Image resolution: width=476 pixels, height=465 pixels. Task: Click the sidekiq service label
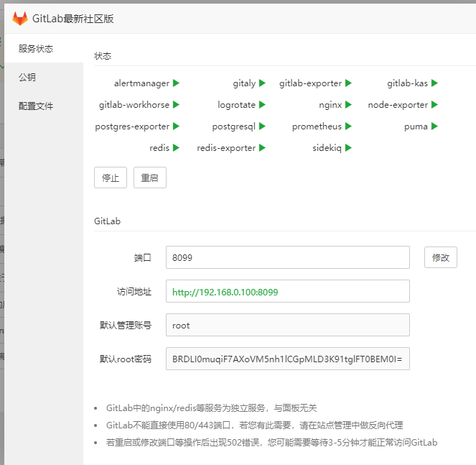[327, 148]
